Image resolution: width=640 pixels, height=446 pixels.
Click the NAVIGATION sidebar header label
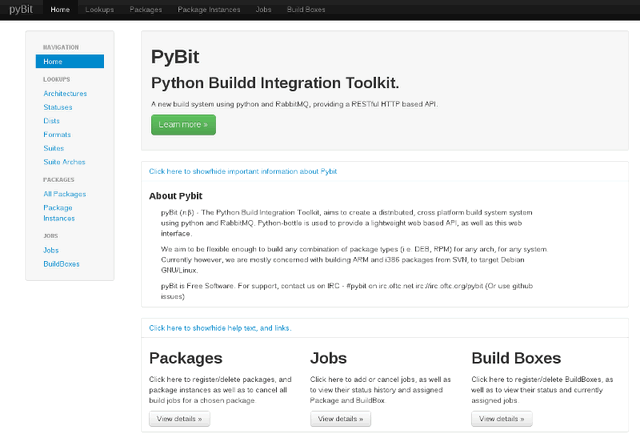click(x=61, y=47)
